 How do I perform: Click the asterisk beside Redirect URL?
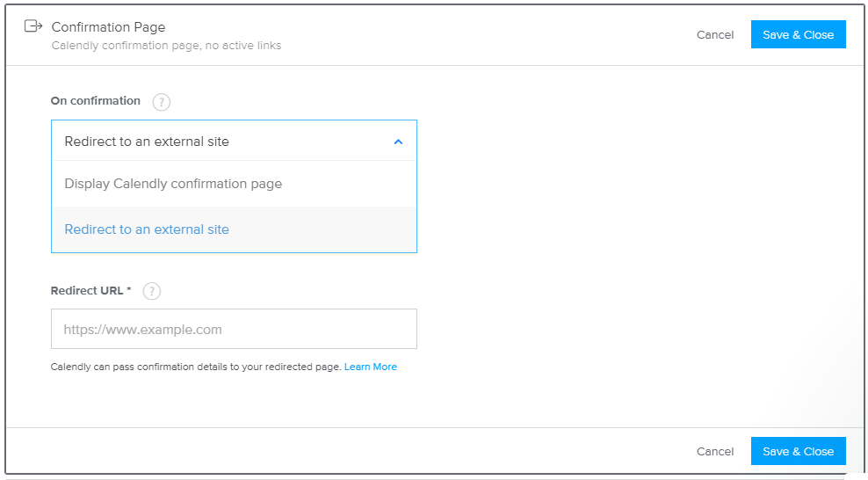tap(129, 289)
